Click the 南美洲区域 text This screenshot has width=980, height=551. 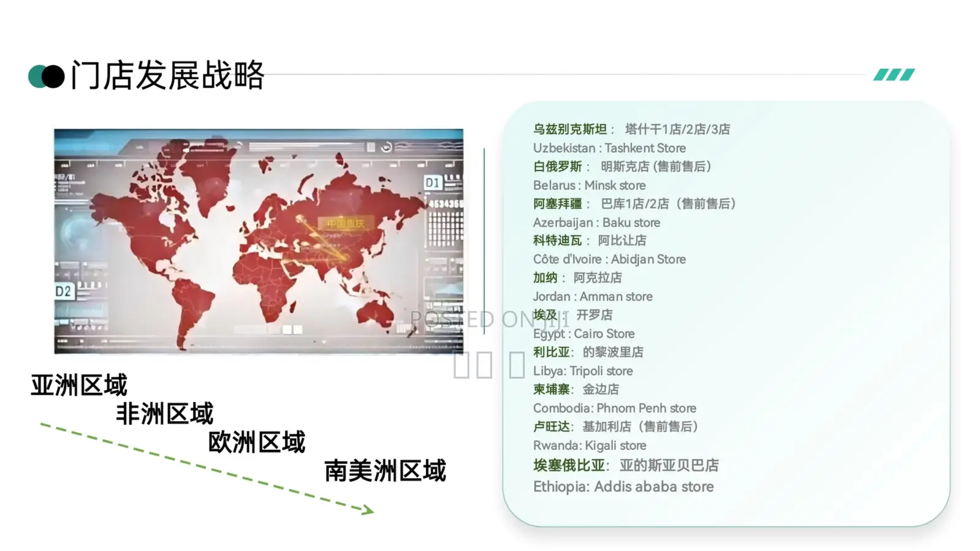tap(385, 471)
